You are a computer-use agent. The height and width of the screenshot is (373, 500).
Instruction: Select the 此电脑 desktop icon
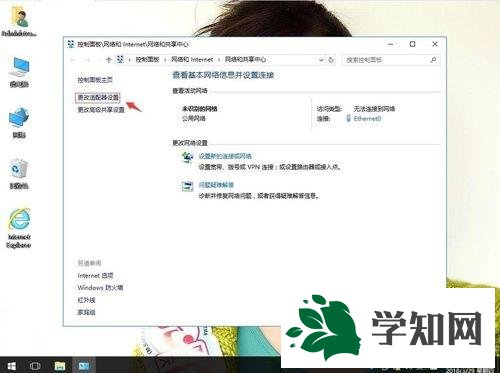coord(19,72)
